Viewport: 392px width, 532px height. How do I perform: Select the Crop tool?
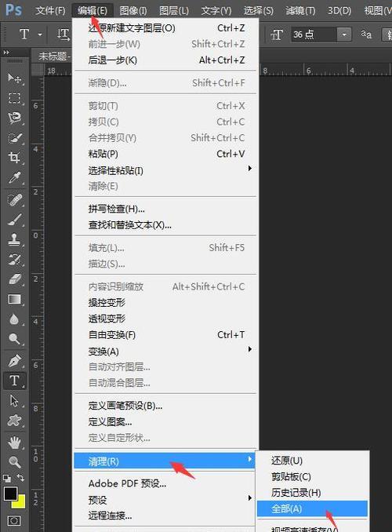[x=14, y=158]
